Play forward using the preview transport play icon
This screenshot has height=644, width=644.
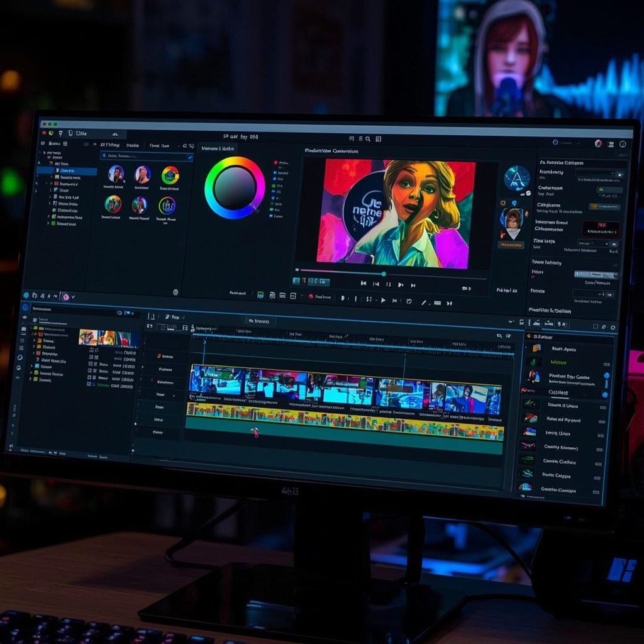[401, 285]
